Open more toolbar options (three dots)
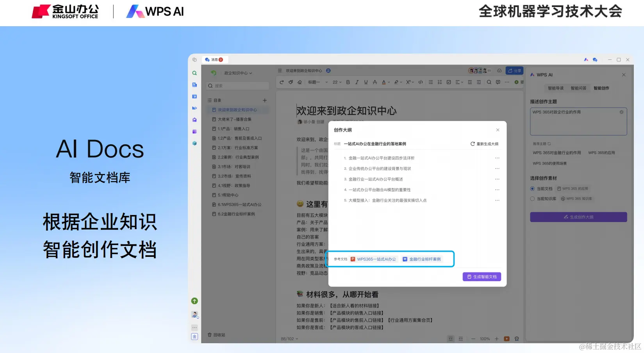 pos(507,82)
